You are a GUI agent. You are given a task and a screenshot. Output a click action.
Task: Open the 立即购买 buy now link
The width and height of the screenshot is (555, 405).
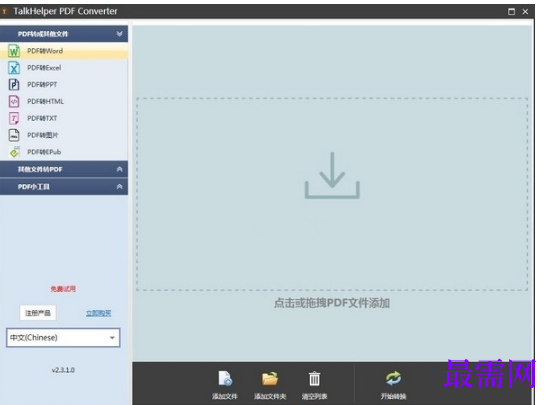coord(98,313)
